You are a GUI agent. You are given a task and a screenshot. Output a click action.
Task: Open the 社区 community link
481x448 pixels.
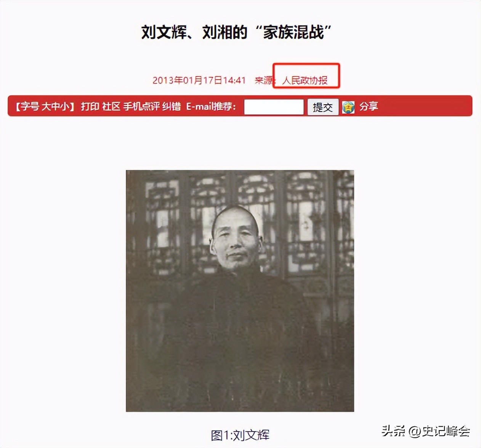click(x=111, y=106)
